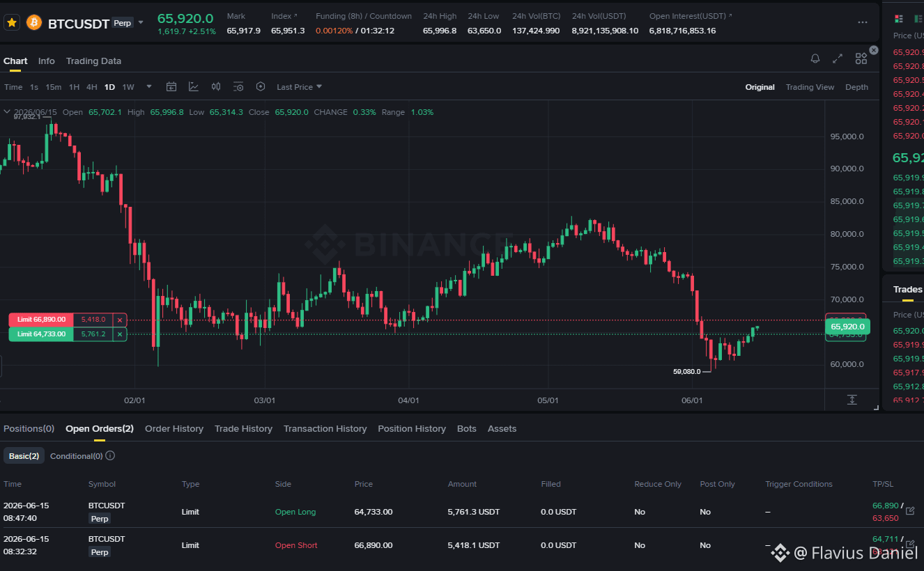The width and height of the screenshot is (924, 571).
Task: Open the technical indicators line-chart icon
Action: coord(194,87)
